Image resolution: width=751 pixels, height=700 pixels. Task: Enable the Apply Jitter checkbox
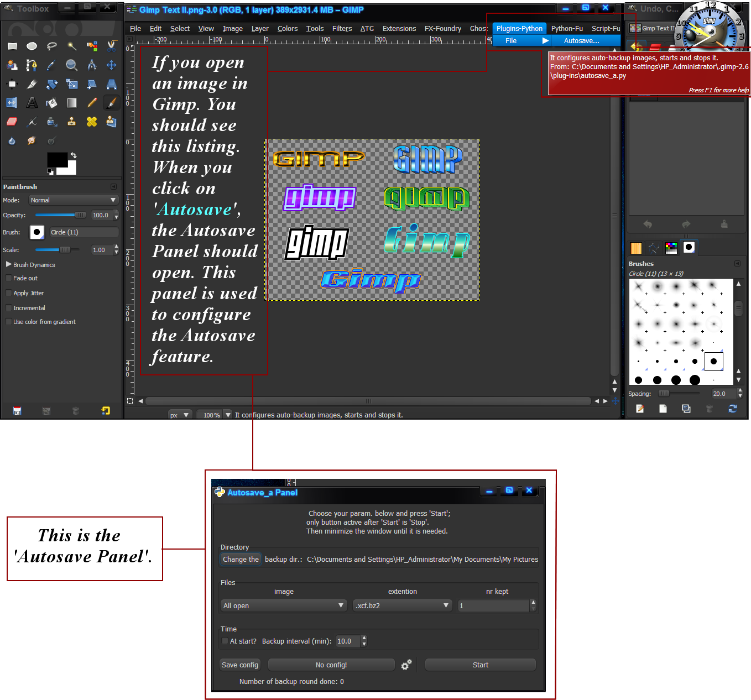[x=8, y=293]
